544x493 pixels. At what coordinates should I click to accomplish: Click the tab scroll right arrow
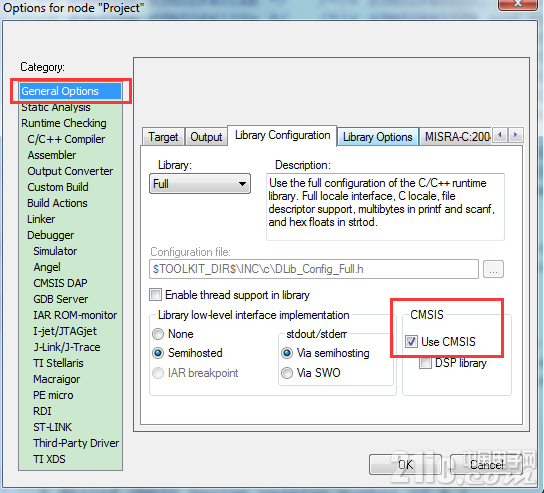point(515,135)
